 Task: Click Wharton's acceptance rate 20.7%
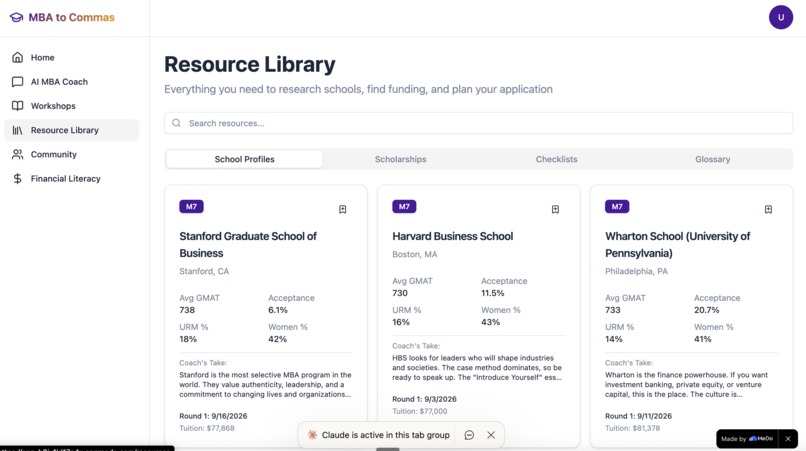tap(707, 310)
